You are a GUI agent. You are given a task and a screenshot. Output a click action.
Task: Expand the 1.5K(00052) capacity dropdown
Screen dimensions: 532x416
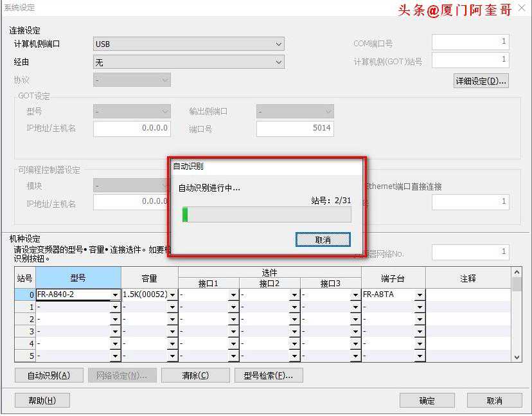[172, 295]
